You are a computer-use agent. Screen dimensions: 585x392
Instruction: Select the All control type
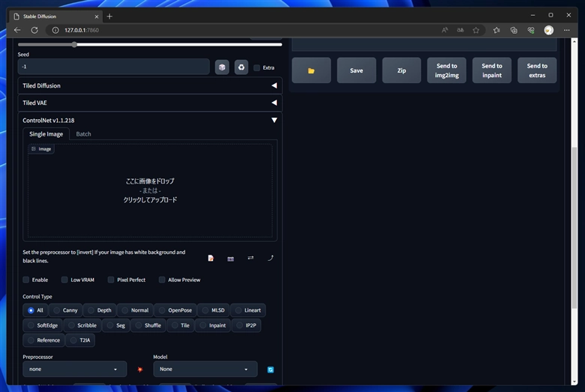point(35,310)
